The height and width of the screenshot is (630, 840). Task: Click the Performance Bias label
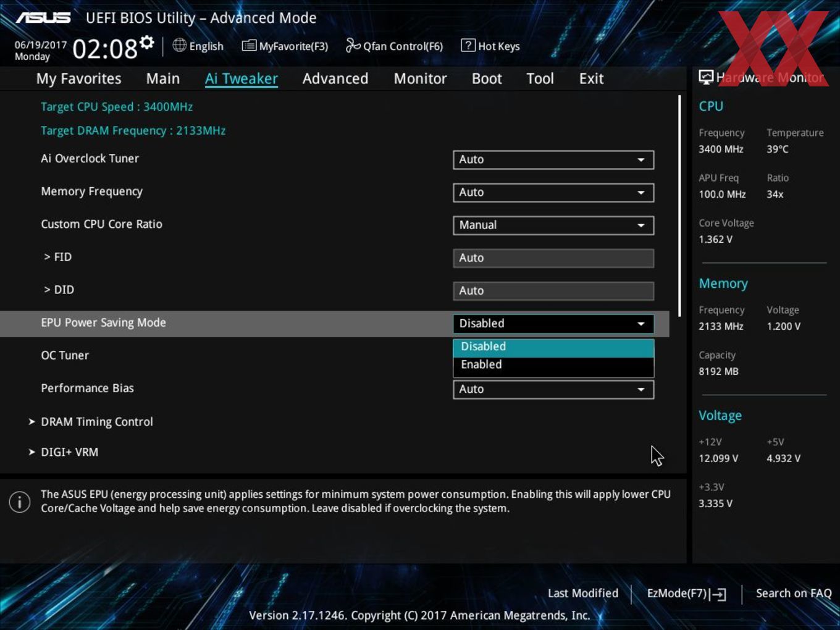[87, 388]
